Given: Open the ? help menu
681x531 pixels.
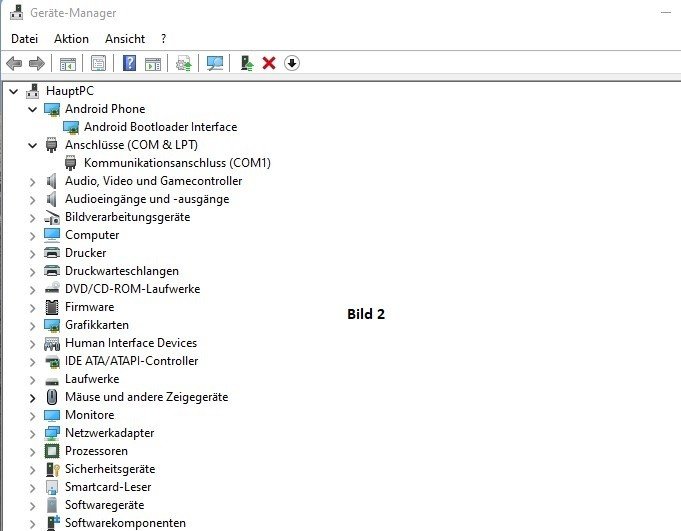Looking at the screenshot, I should point(163,39).
